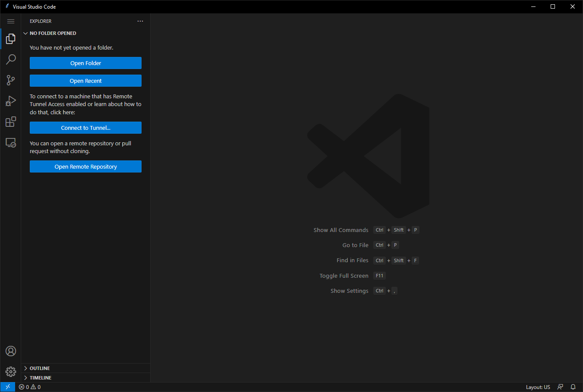Open the notifications bell
Viewport: 583px width, 392px height.
pyautogui.click(x=573, y=387)
